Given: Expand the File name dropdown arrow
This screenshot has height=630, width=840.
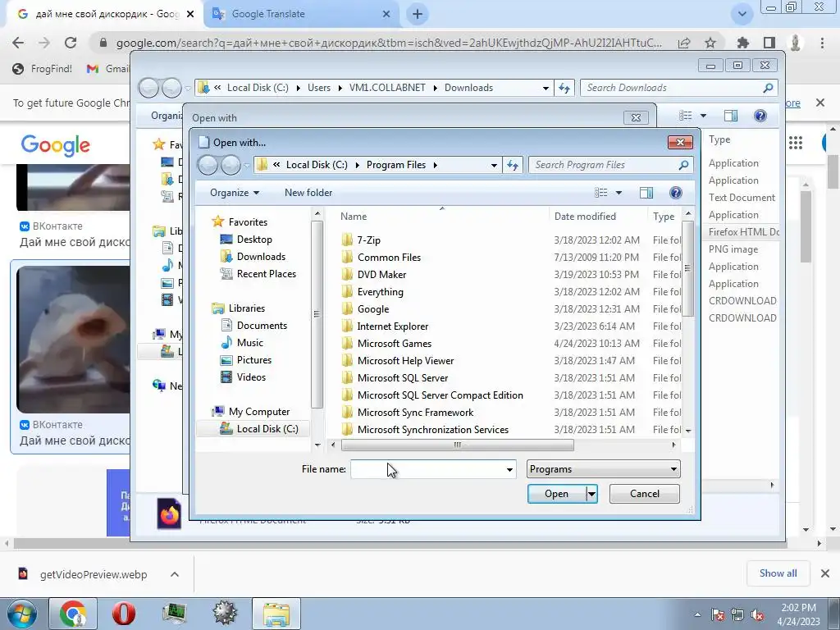Looking at the screenshot, I should click(x=509, y=469).
